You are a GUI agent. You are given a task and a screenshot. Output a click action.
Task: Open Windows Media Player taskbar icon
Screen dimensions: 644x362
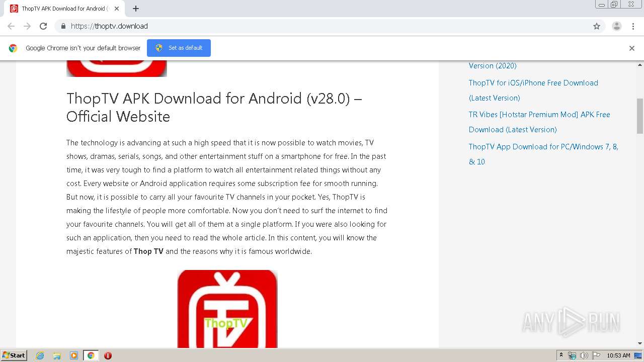(x=74, y=355)
